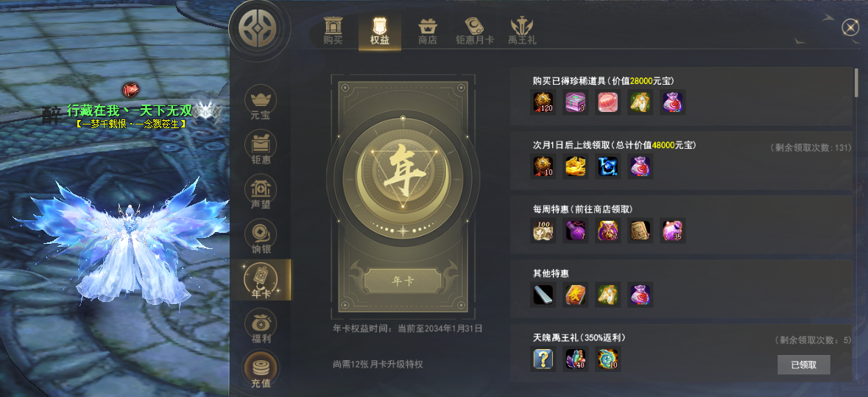
Task: Open the 福利 sidebar icon
Action: 261,327
